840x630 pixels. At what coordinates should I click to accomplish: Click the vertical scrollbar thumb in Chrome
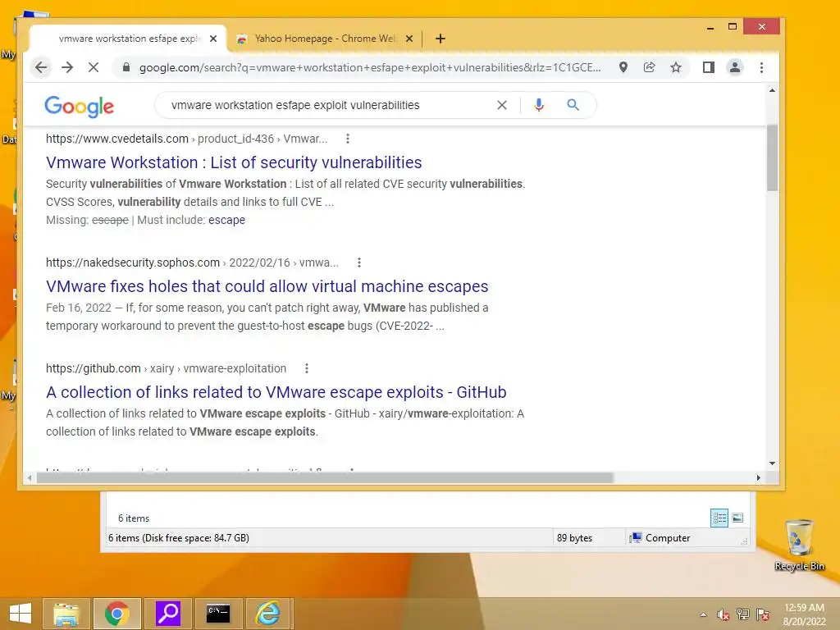[772, 158]
